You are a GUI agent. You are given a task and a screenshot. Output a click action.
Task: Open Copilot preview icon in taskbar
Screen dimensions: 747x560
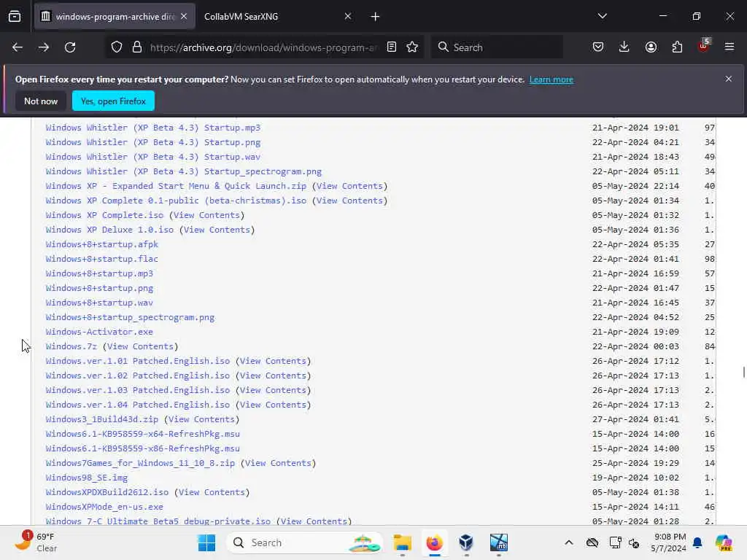pos(724,542)
